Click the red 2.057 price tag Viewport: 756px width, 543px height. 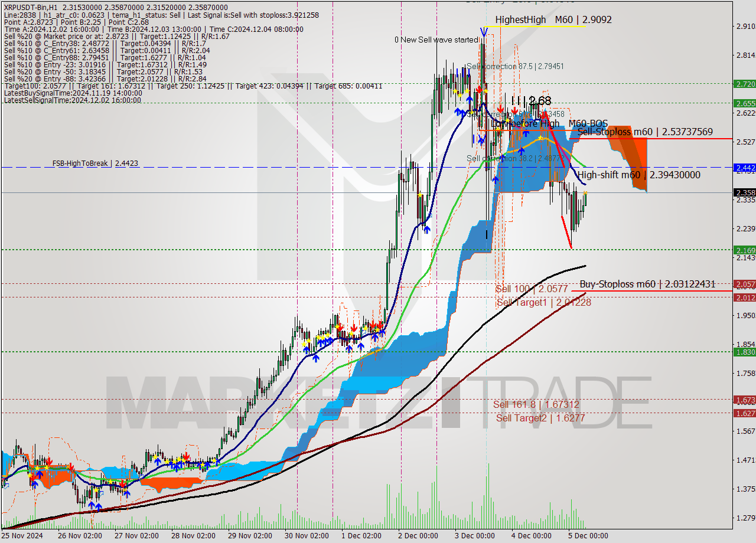[x=745, y=284]
